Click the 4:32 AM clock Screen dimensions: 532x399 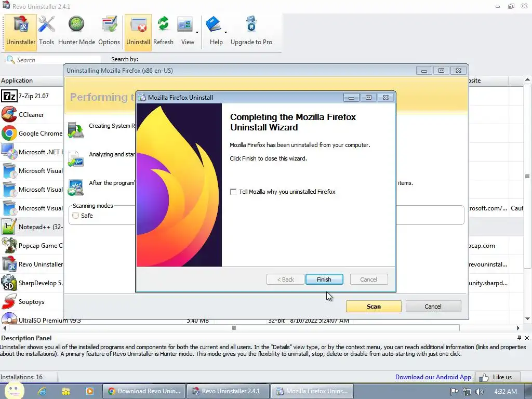tap(505, 392)
